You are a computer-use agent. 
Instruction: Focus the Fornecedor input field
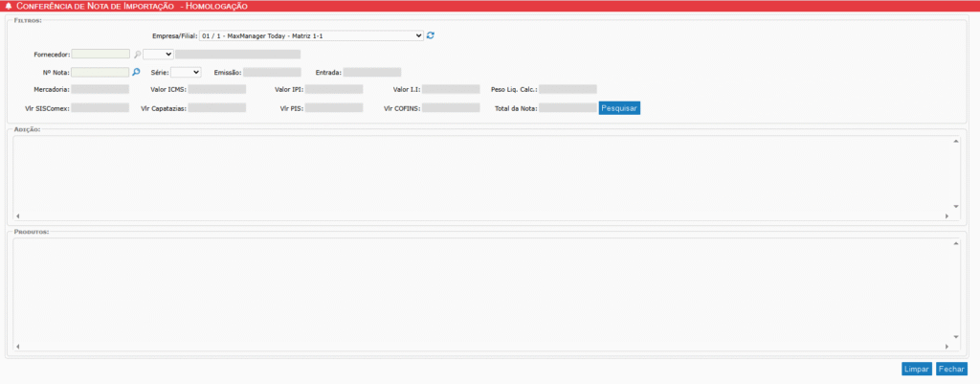100,55
